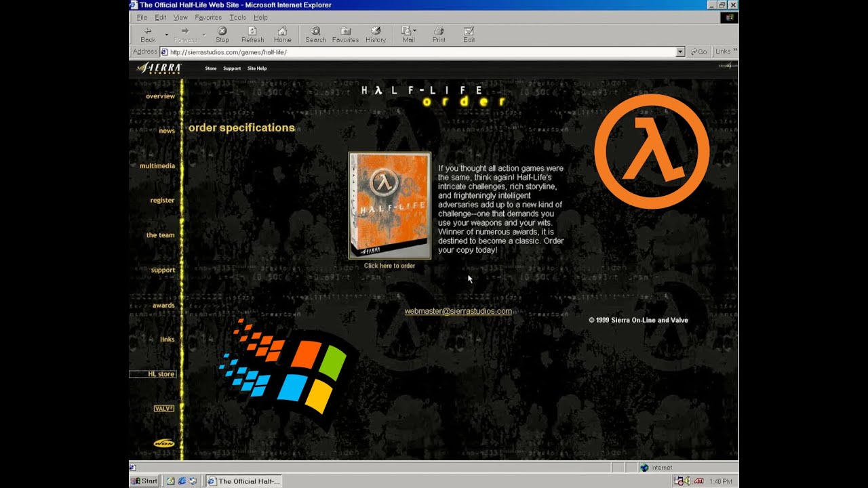Click the webmaster email link

coord(458,312)
